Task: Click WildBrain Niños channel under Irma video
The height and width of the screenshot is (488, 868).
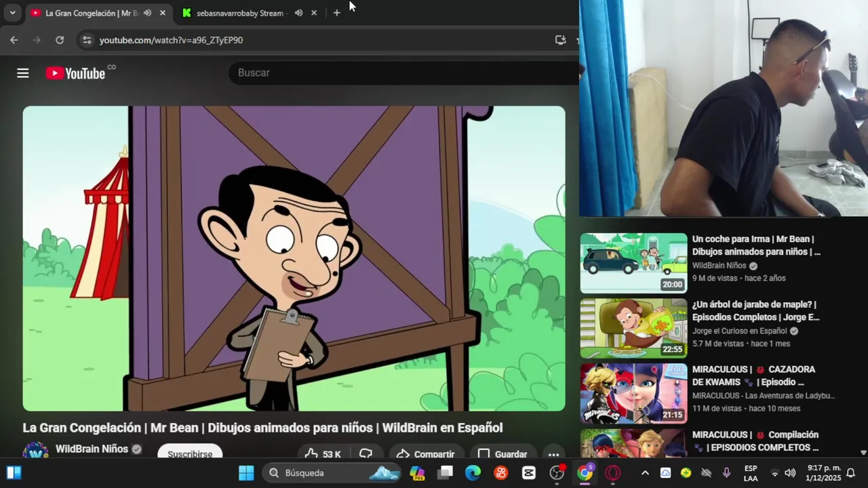Action: (x=719, y=266)
